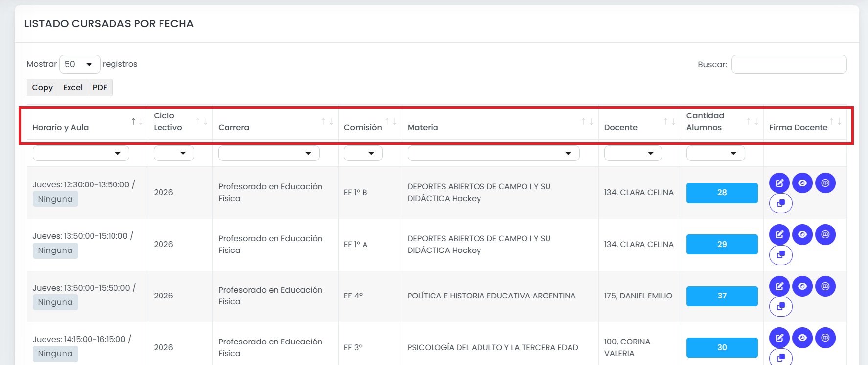Click the Copy export button

tap(43, 88)
